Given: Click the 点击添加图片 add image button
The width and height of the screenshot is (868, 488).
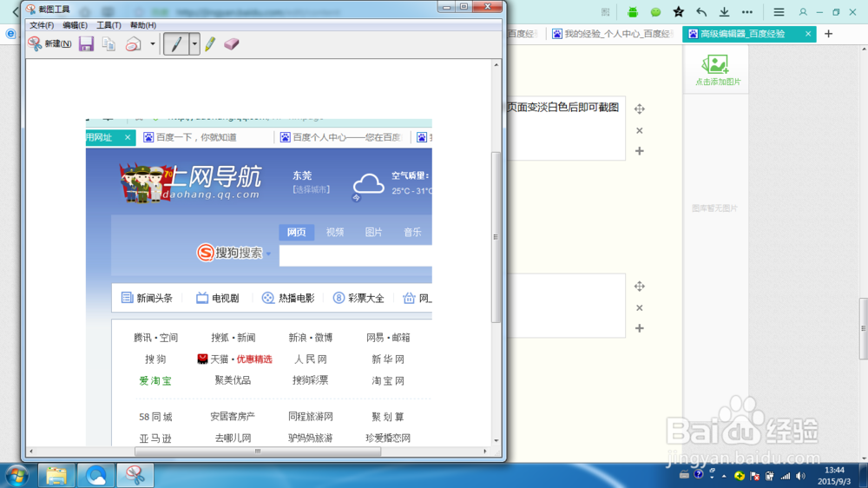Looking at the screenshot, I should click(x=717, y=69).
